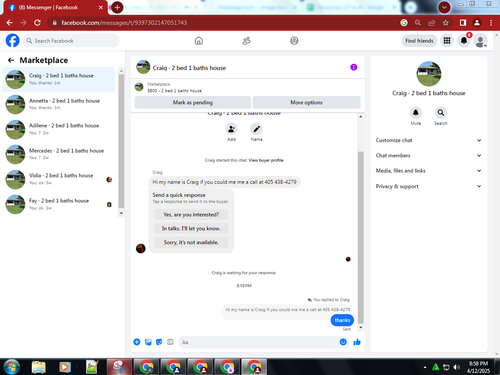This screenshot has width=500, height=375.
Task: Click the Aa message input field
Action: [x=259, y=342]
